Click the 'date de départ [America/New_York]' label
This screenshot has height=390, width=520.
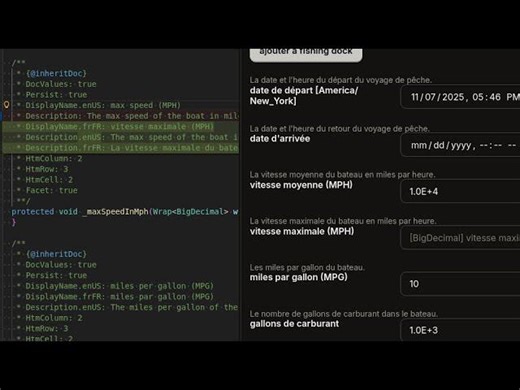coord(304,96)
